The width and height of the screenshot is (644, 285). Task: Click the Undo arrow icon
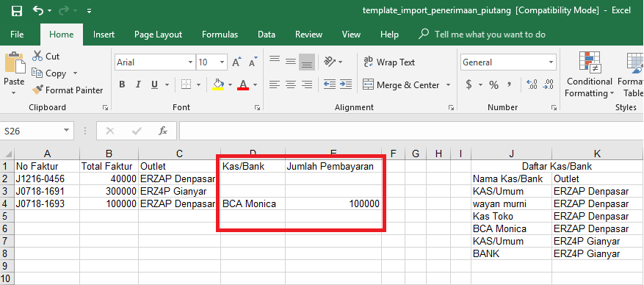point(37,11)
